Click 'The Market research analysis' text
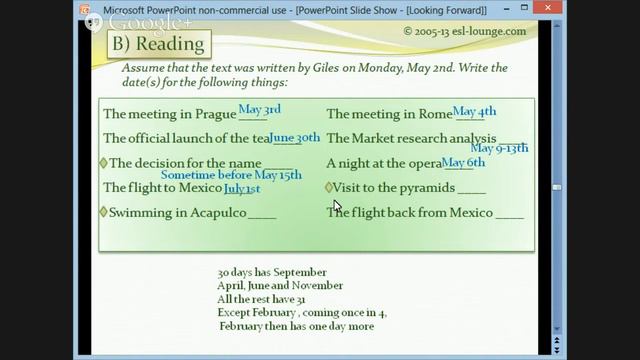This screenshot has height=360, width=640. [x=411, y=138]
